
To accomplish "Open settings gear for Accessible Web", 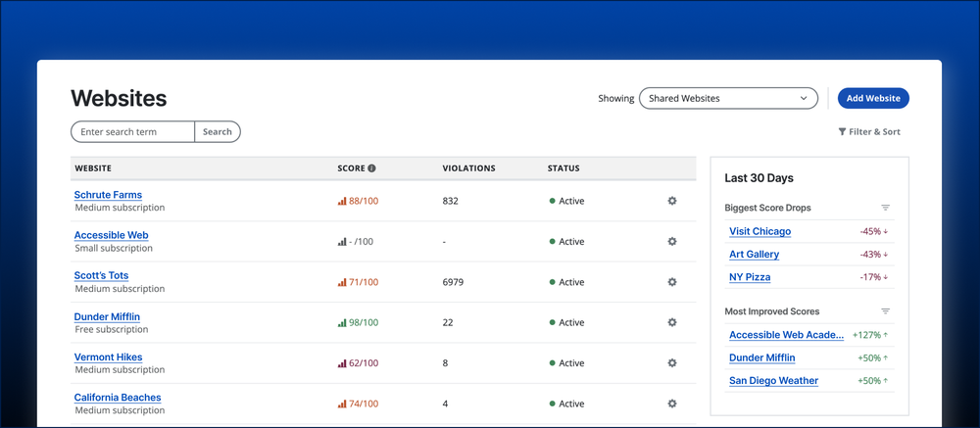I will coord(672,241).
